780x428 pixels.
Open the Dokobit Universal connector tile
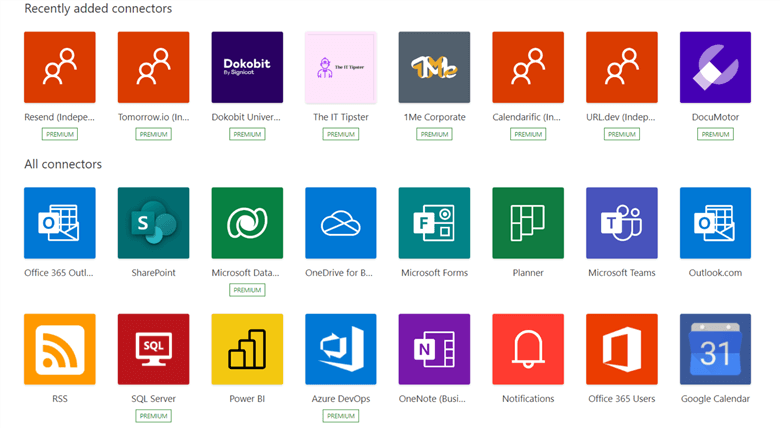247,67
